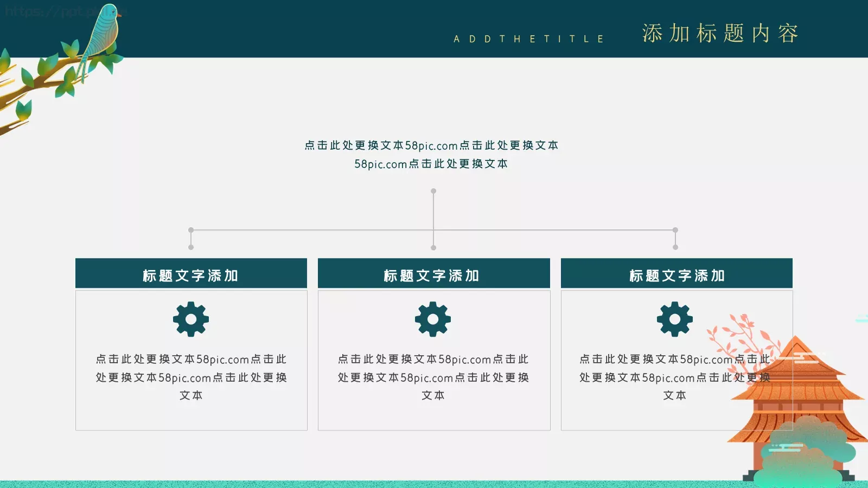Select the body text in the middle card
868x488 pixels.
click(x=433, y=377)
